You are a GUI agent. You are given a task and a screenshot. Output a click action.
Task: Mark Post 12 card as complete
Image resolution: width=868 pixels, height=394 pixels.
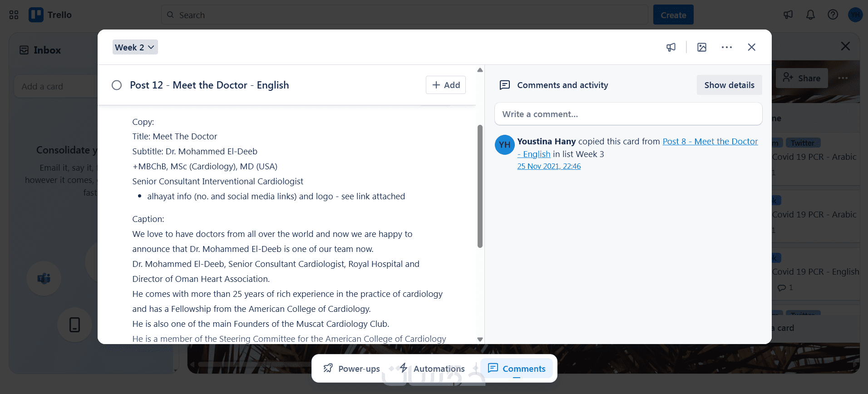tap(117, 85)
